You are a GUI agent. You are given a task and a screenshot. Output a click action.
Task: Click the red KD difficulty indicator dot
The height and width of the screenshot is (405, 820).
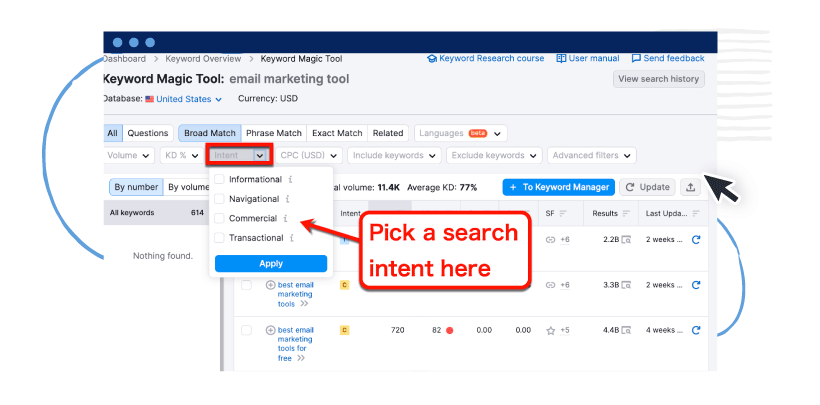[x=450, y=330]
